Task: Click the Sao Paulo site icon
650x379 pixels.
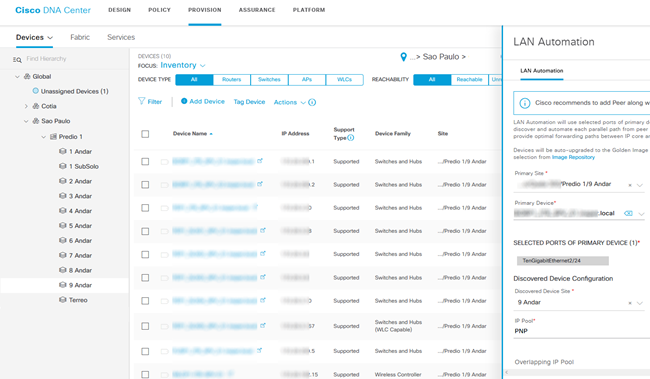Action: (36, 121)
